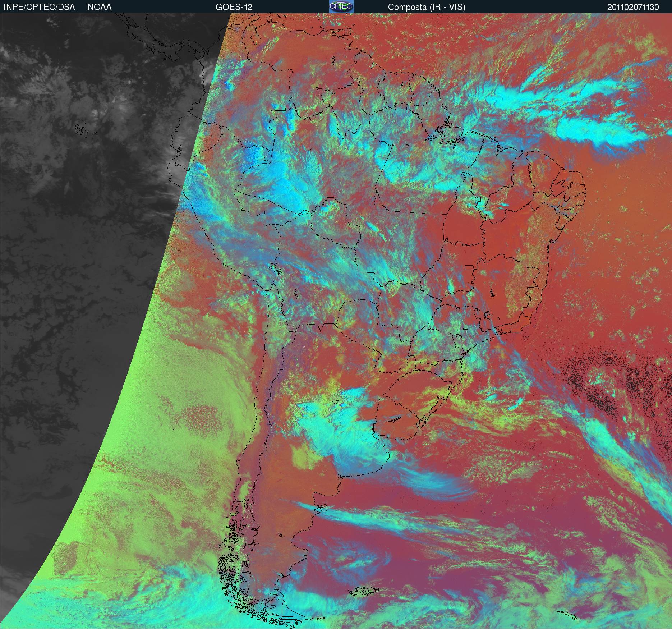This screenshot has height=629, width=672.
Task: Click inside the Uruguay border outline
Action: [x=399, y=413]
